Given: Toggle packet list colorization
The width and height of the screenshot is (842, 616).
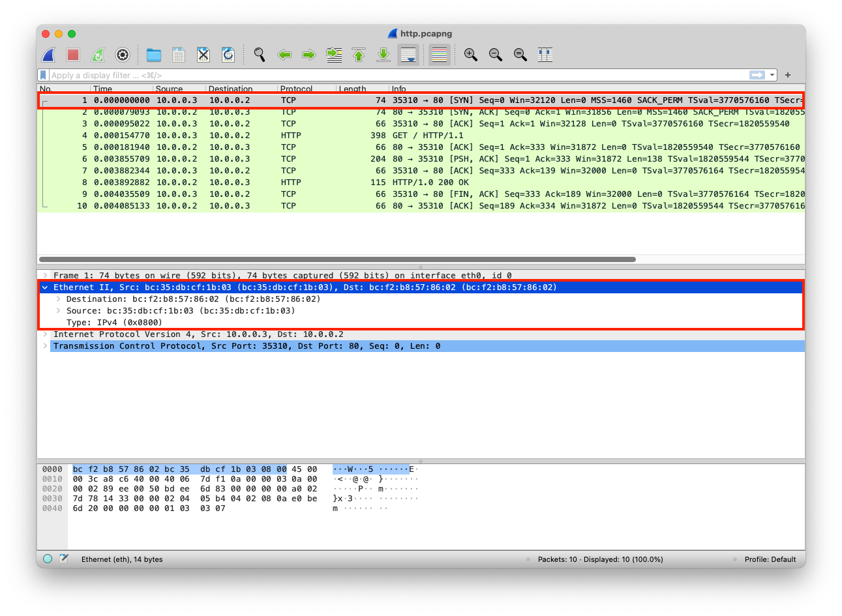Looking at the screenshot, I should click(x=439, y=55).
